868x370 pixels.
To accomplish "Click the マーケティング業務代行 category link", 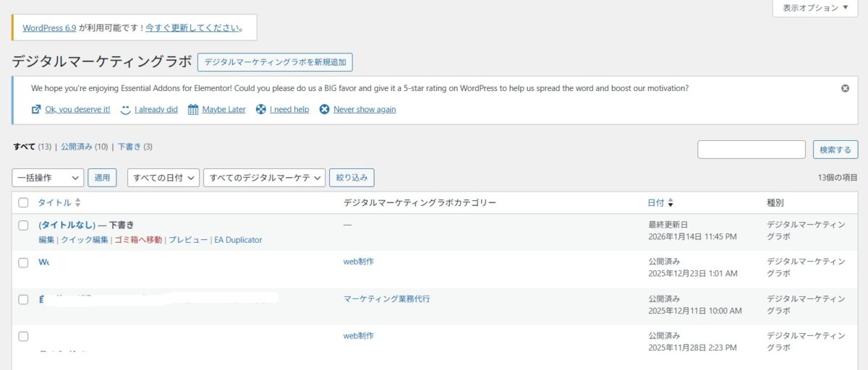I will point(386,298).
